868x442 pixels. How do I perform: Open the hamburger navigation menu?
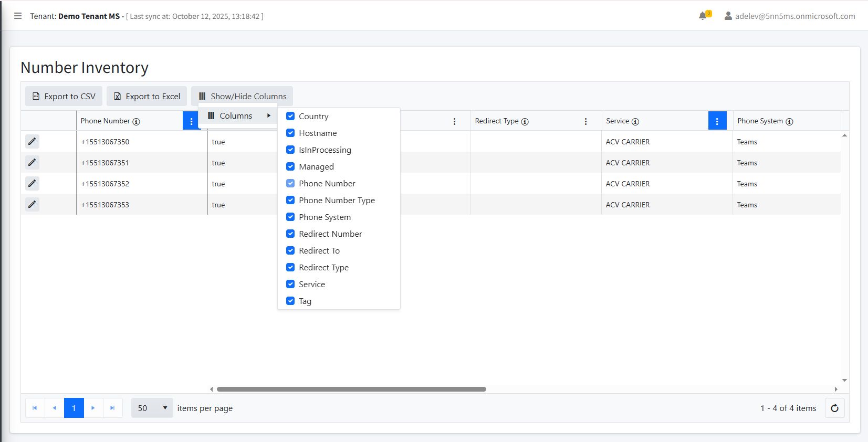pos(18,16)
